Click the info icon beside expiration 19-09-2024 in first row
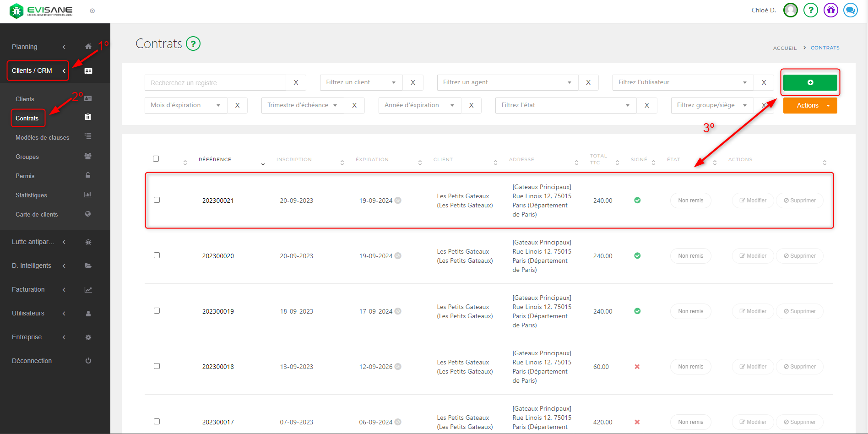The height and width of the screenshot is (434, 868). coord(398,201)
